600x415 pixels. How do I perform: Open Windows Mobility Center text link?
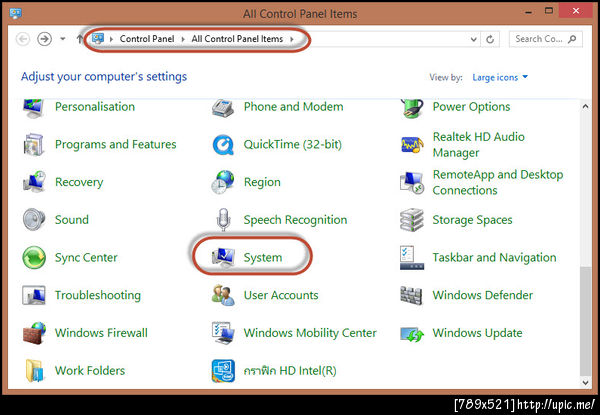310,333
